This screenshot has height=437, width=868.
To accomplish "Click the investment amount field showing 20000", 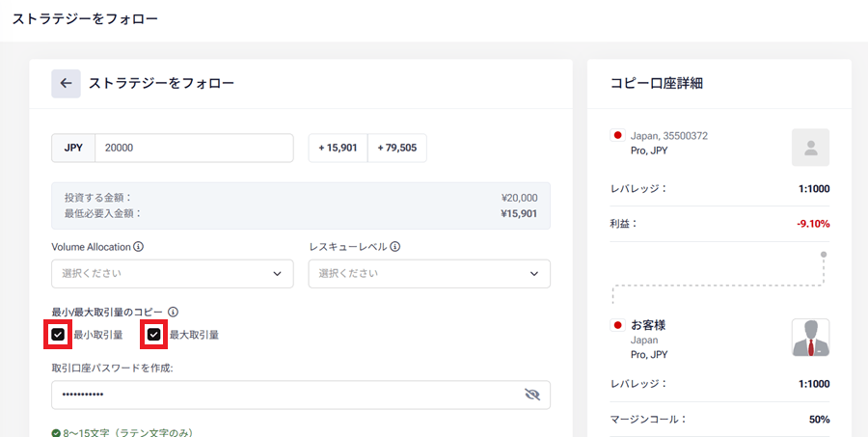I will (x=194, y=148).
